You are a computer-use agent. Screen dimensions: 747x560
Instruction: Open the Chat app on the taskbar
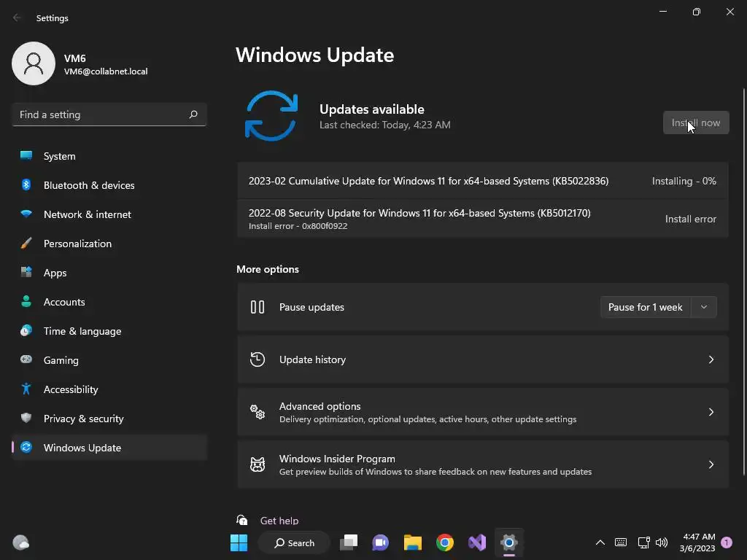[x=380, y=542]
